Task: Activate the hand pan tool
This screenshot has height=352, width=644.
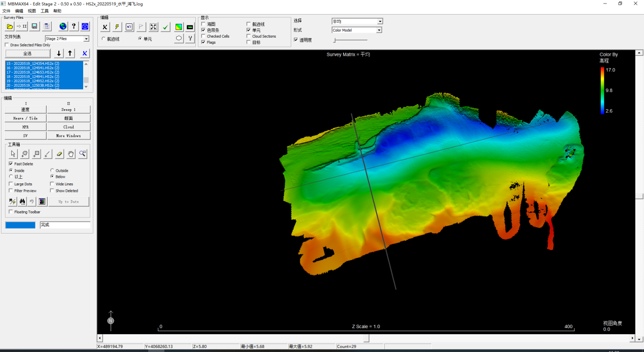Action: 71,154
